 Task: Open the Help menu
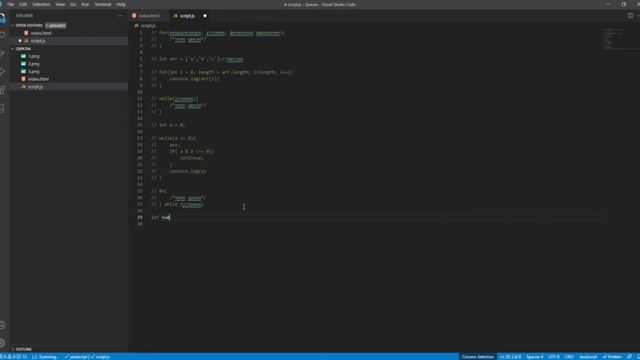[x=121, y=4]
